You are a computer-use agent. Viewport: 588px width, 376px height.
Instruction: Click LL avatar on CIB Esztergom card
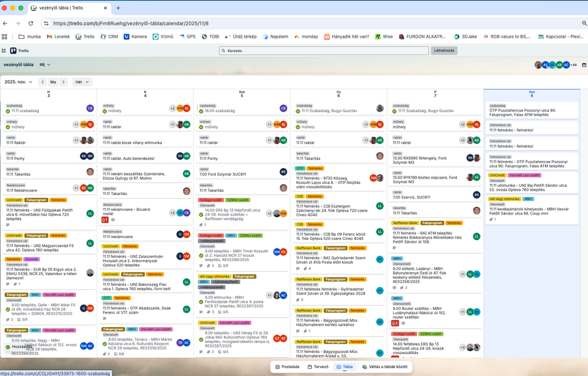pos(380,206)
